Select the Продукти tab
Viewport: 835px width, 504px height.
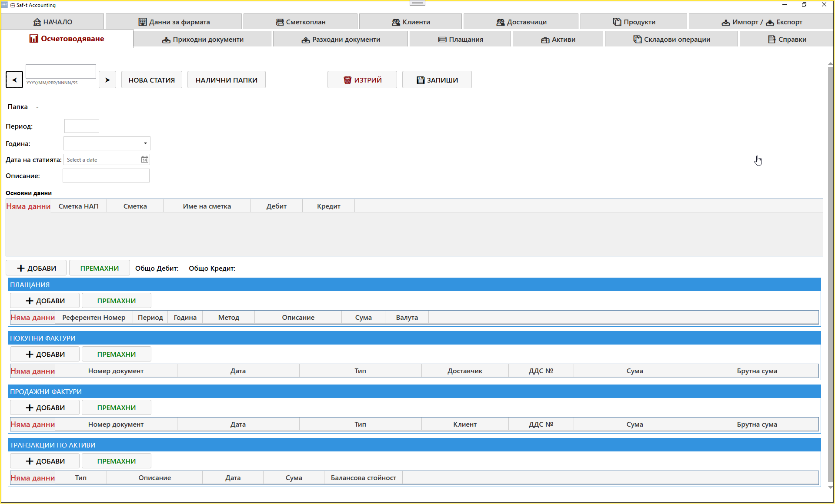(634, 22)
